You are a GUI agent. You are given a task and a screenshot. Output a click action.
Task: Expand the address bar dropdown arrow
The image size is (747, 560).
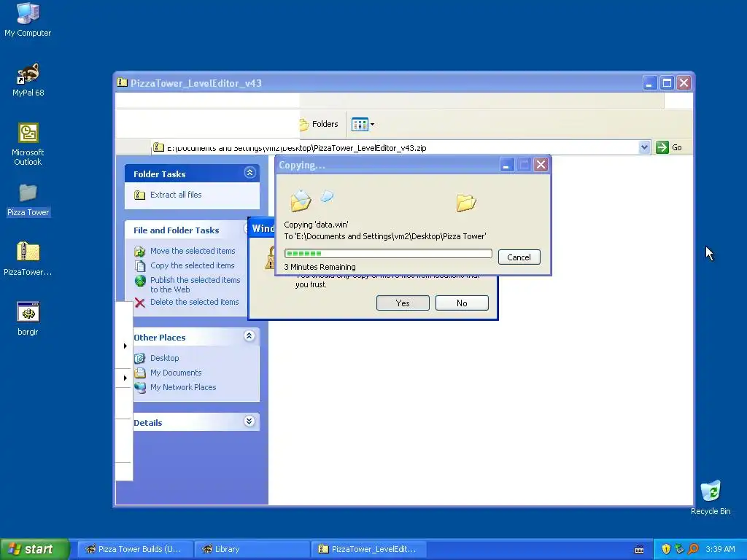click(644, 147)
